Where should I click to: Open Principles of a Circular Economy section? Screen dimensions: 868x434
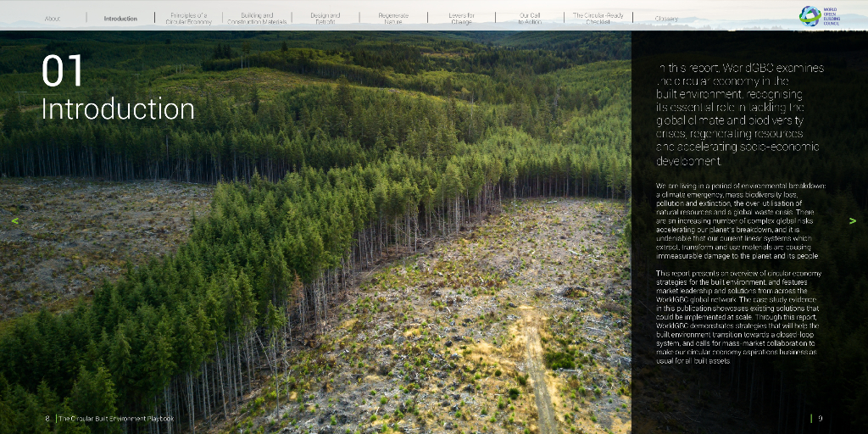point(188,19)
